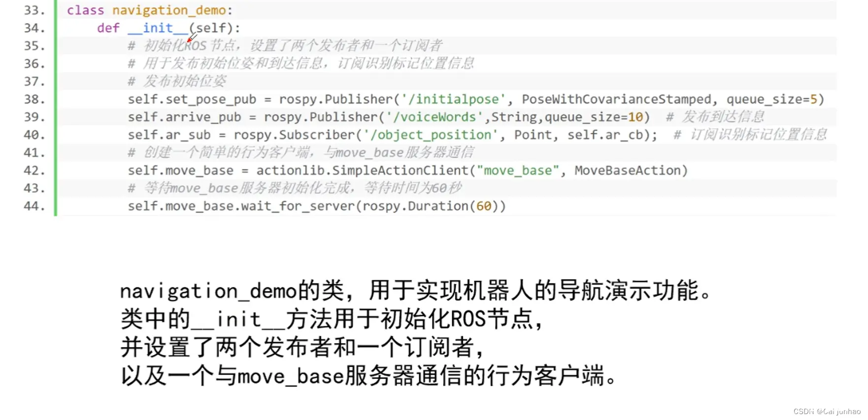The width and height of the screenshot is (868, 420).
Task: Click the "move_base" string literal
Action: (518, 170)
